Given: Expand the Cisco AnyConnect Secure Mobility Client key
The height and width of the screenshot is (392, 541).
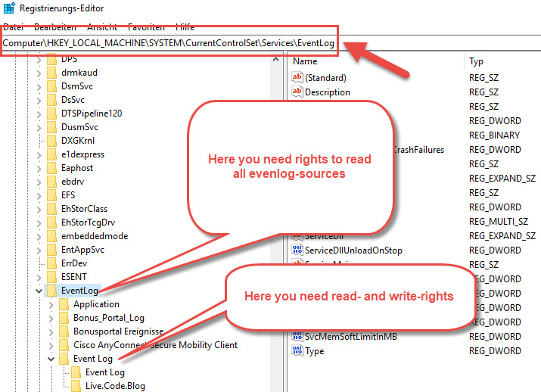Looking at the screenshot, I should click(51, 345).
